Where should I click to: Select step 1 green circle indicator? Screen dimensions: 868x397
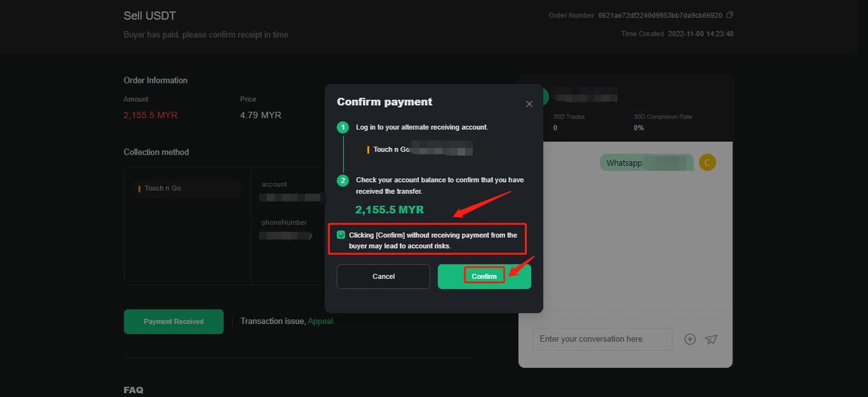coord(343,127)
